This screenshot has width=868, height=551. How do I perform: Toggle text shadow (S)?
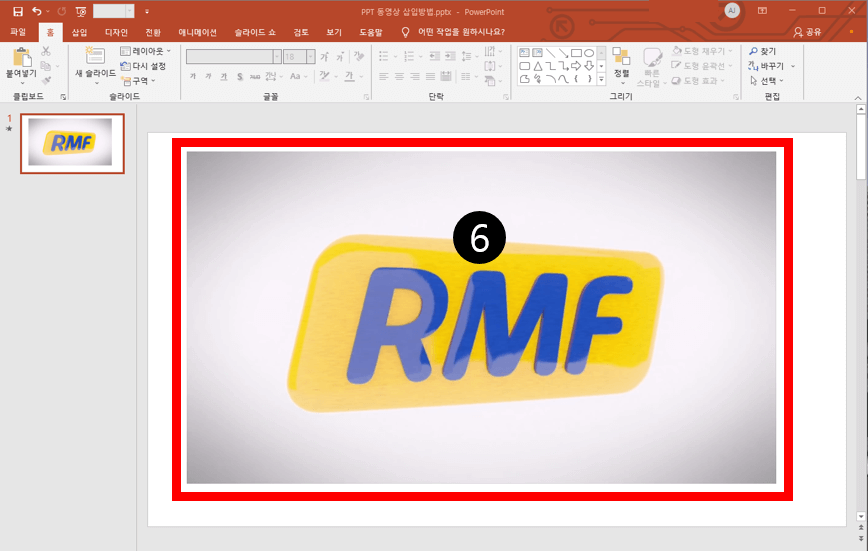[x=240, y=76]
